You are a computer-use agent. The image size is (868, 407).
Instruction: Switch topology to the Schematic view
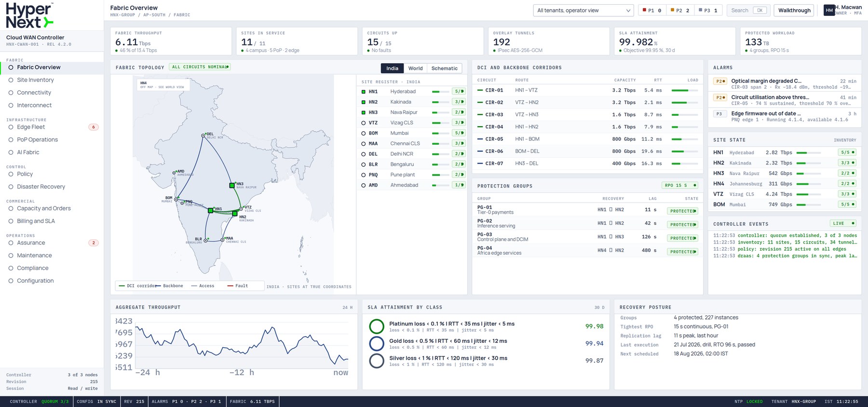click(x=444, y=68)
